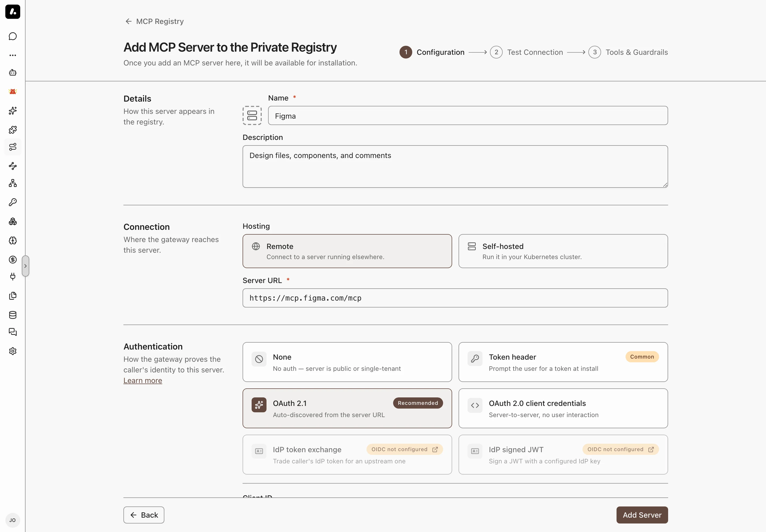Select IdP signed JWT option
This screenshot has width=766, height=532.
point(563,455)
